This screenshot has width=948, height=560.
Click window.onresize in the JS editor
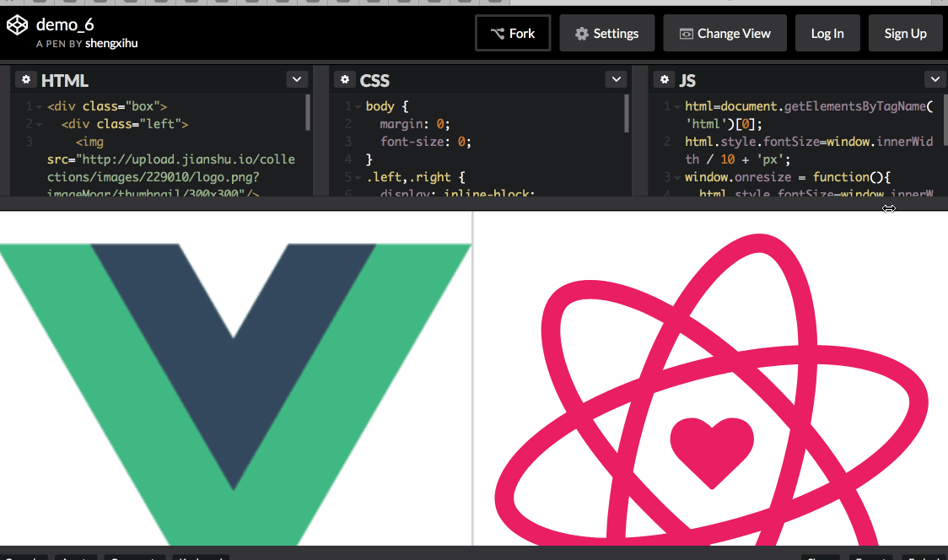pos(738,177)
